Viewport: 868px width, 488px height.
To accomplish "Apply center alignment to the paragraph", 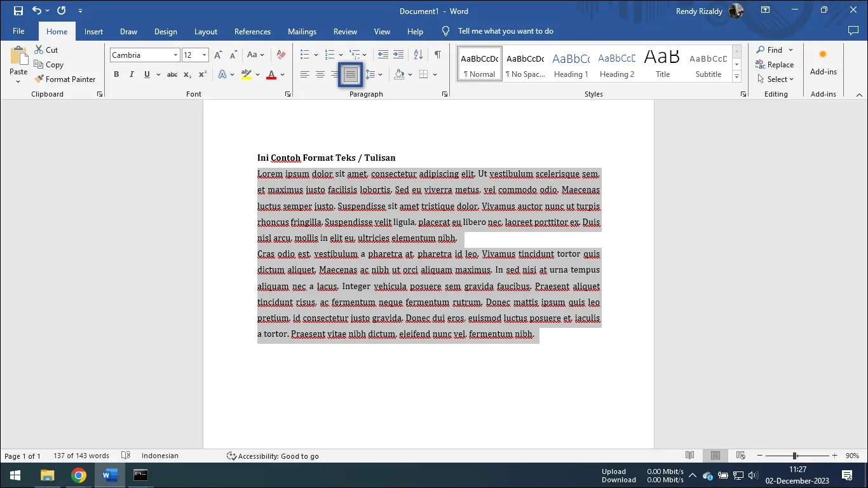I will coord(320,74).
